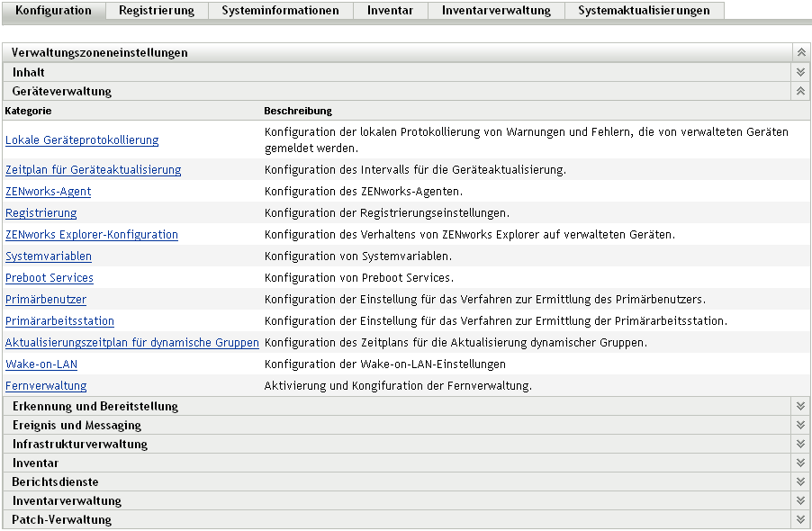812x531 pixels.
Task: Open Primärbenutzer determination settings
Action: coord(45,300)
